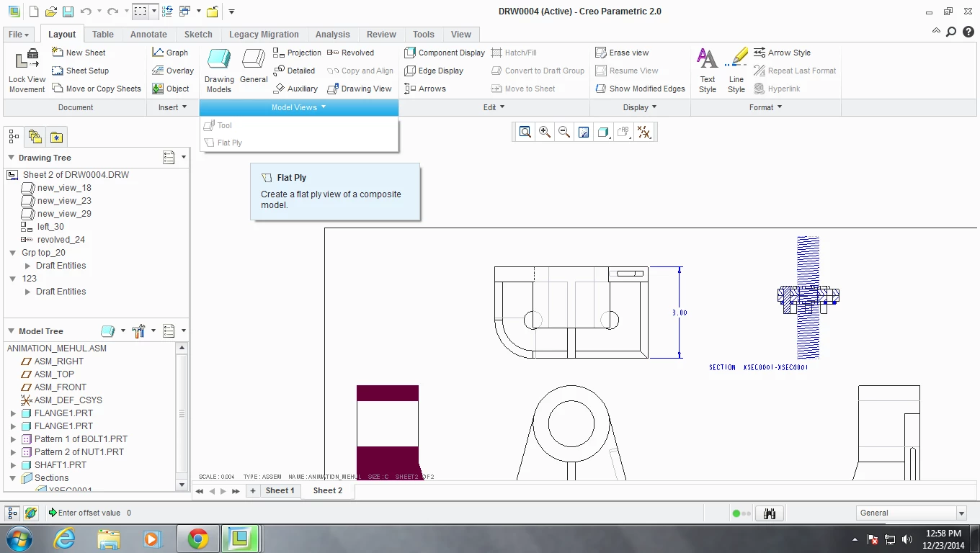Viewport: 980px width, 553px height.
Task: Collapse the Grp top_20 tree group
Action: pos(13,253)
